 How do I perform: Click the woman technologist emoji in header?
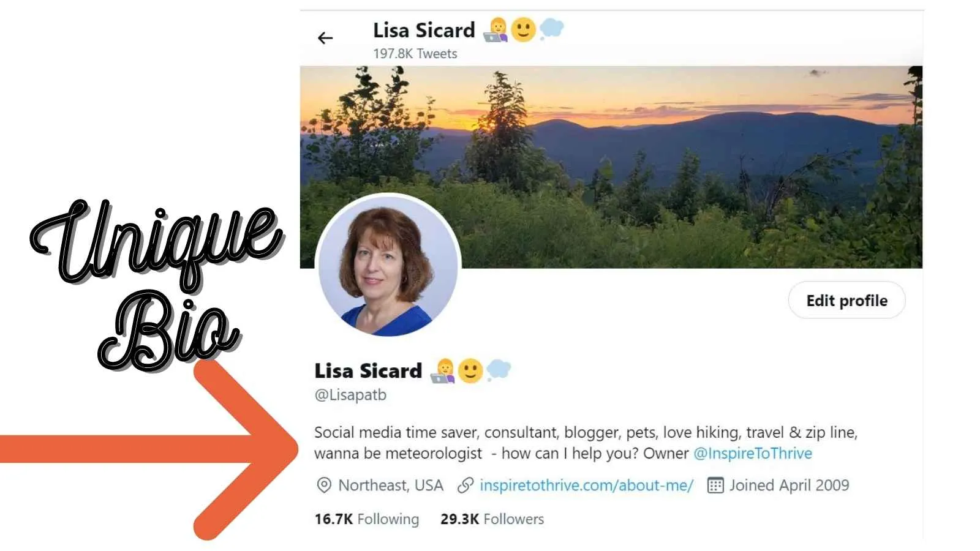click(497, 30)
